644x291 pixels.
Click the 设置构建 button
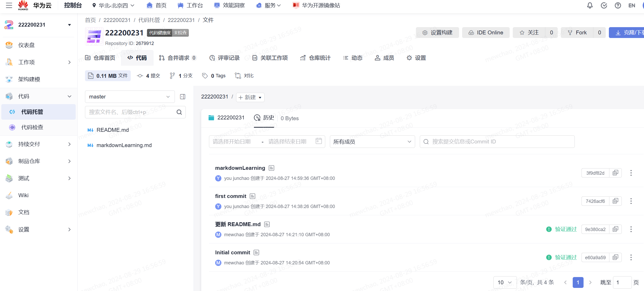pos(437,33)
